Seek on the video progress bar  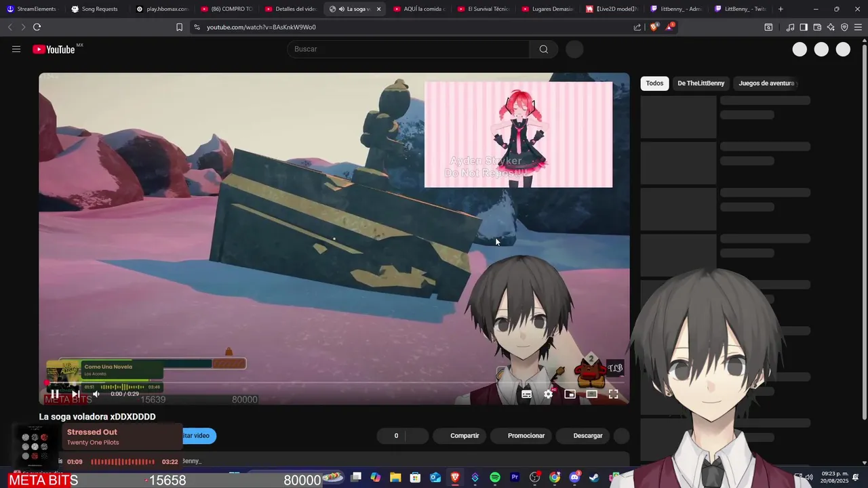point(334,383)
